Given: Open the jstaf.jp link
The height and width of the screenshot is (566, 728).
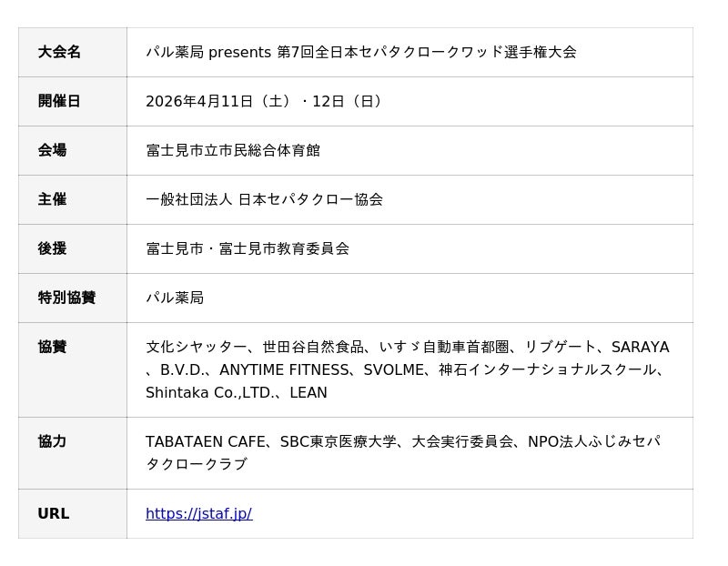Looking at the screenshot, I should tap(198, 513).
